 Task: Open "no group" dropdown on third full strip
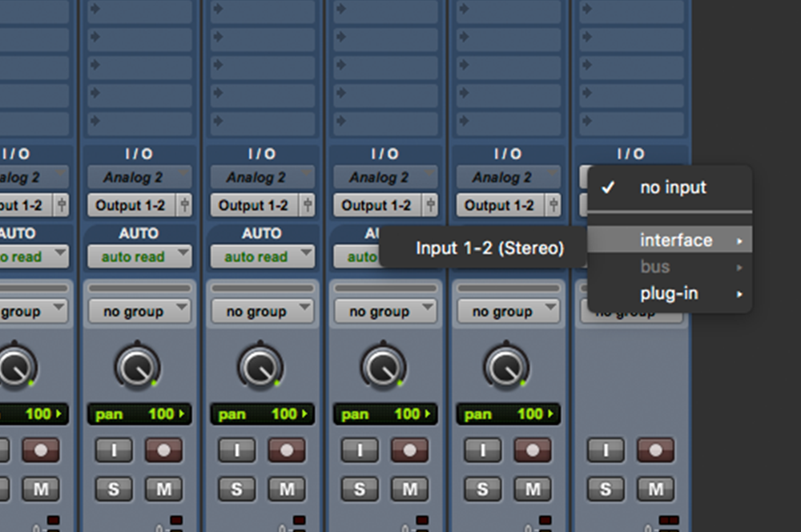click(386, 311)
